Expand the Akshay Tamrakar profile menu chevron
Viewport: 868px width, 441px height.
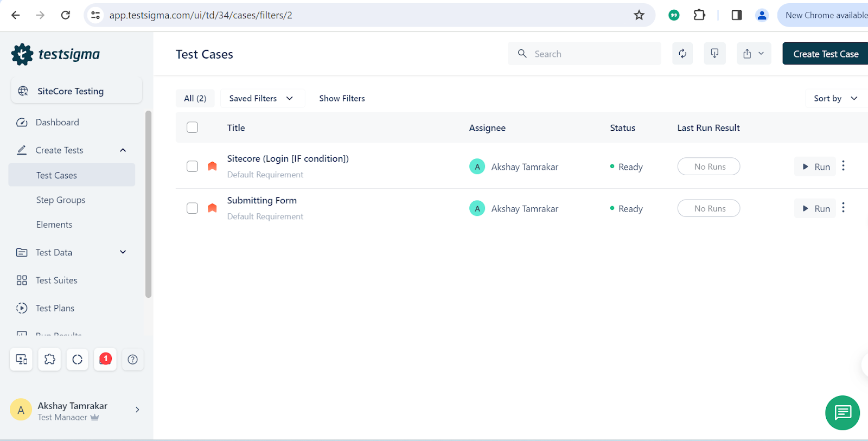click(137, 410)
